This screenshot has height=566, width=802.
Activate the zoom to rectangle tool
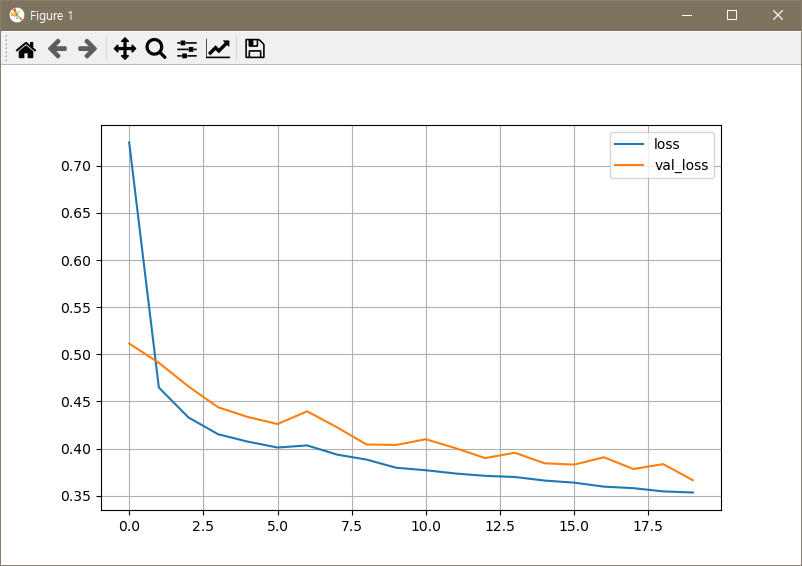click(x=156, y=49)
